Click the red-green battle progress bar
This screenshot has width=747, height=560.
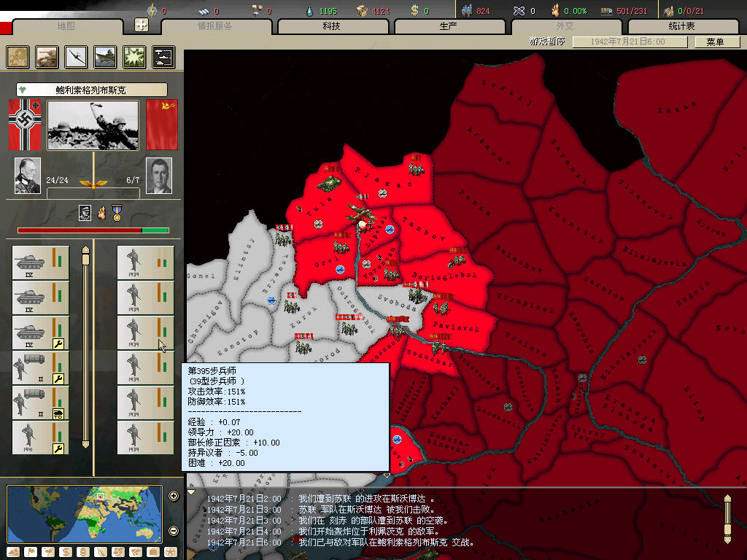point(93,230)
